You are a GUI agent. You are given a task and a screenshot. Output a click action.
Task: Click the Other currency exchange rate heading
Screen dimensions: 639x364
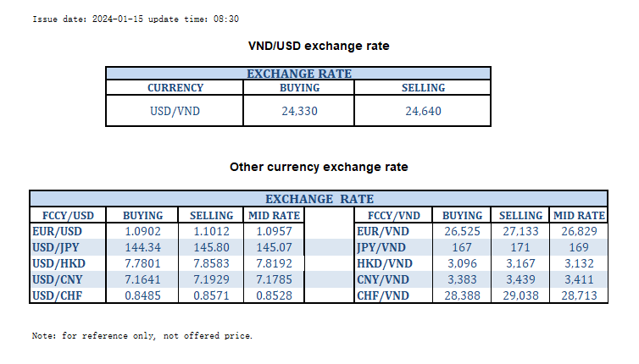[x=319, y=168]
